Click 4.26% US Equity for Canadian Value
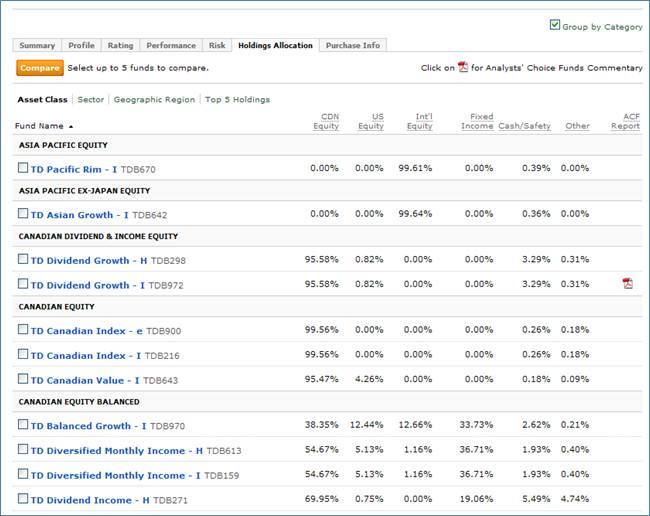 coord(369,379)
